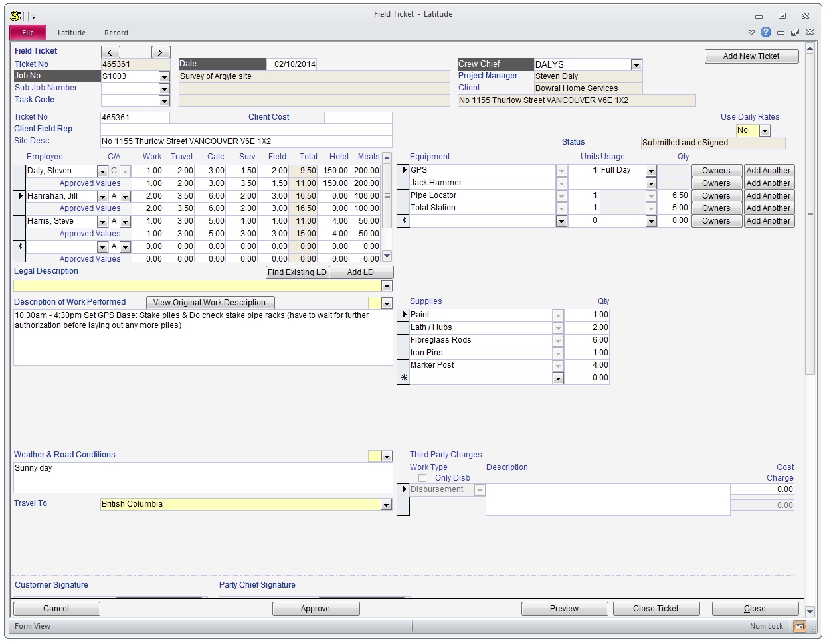The height and width of the screenshot is (644, 827).
Task: Open the File tab
Action: (x=28, y=33)
